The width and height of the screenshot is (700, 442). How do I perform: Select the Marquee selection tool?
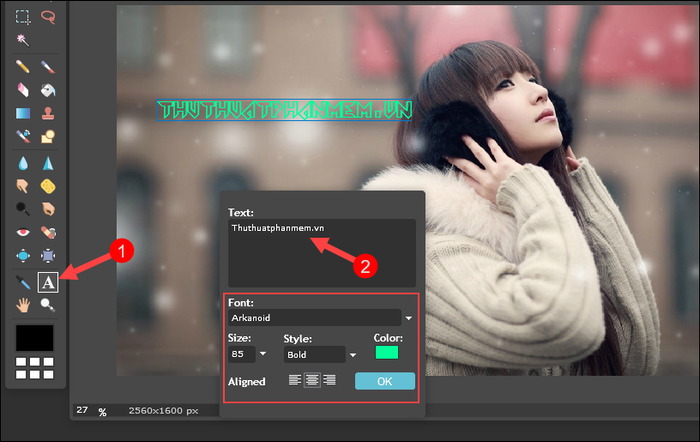coord(23,17)
